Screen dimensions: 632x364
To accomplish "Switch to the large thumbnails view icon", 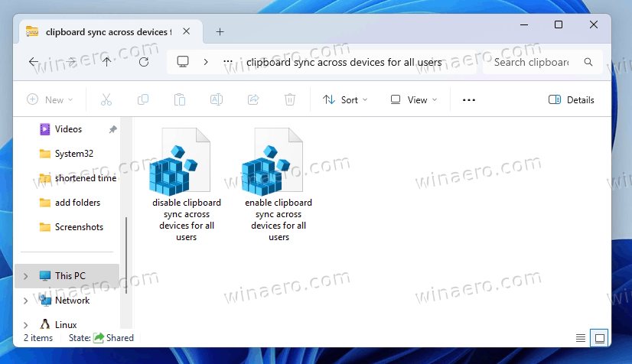I will pos(599,338).
